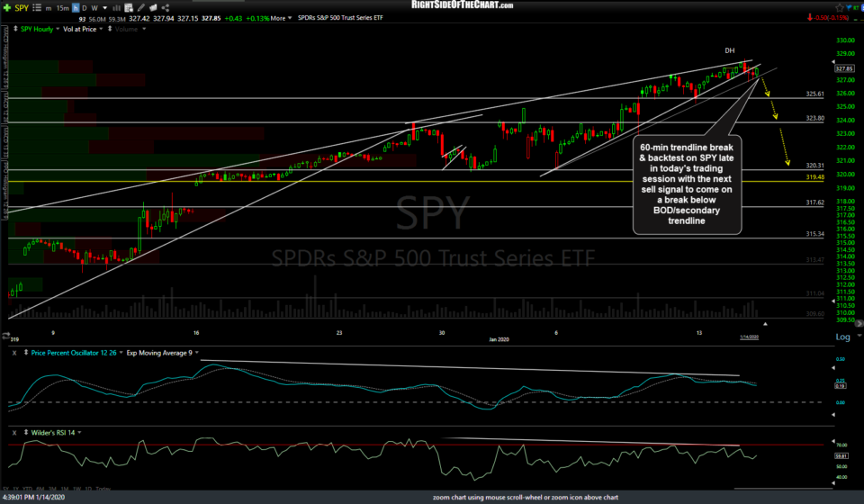Click the upward triangle marker near date axis
The width and height of the screenshot is (864, 504).
(x=765, y=324)
